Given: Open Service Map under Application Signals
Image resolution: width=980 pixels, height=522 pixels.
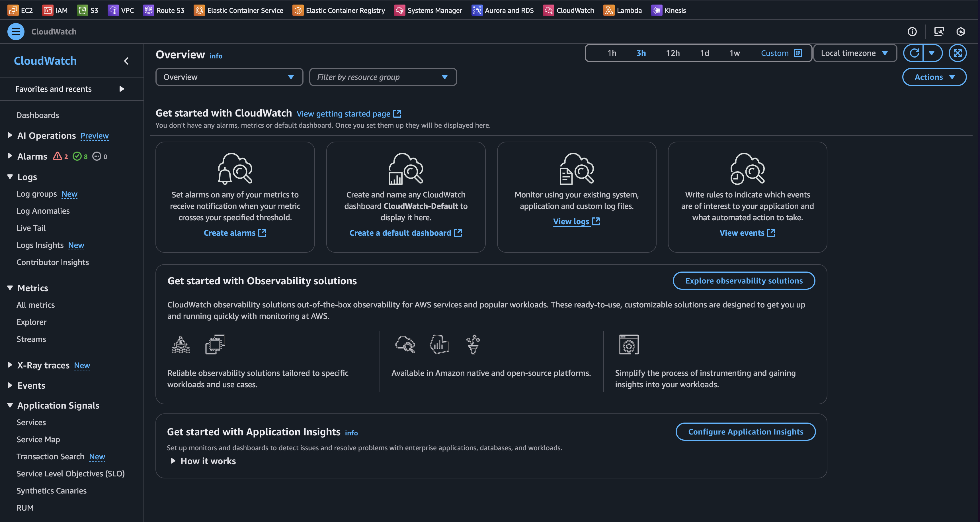Looking at the screenshot, I should (38, 439).
